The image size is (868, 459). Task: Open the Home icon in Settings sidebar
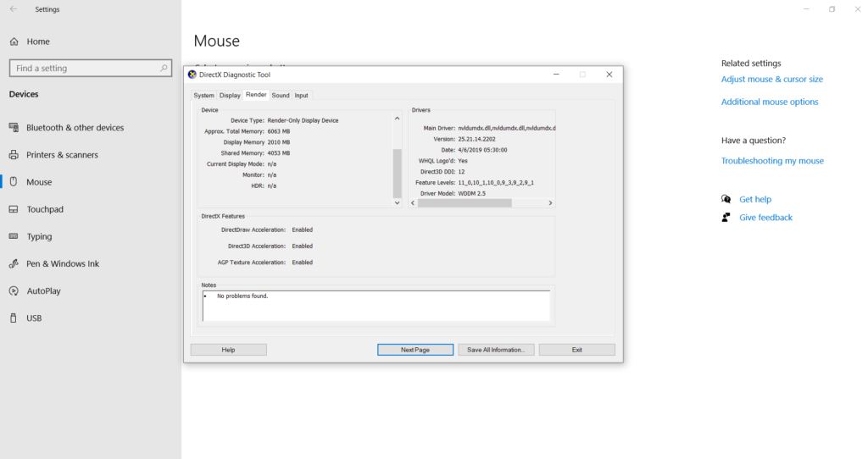(x=14, y=41)
